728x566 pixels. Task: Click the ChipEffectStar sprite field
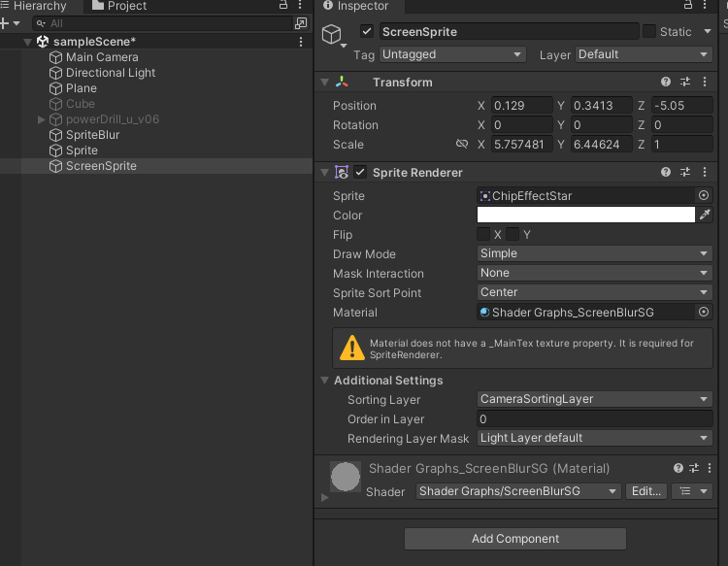click(x=586, y=196)
